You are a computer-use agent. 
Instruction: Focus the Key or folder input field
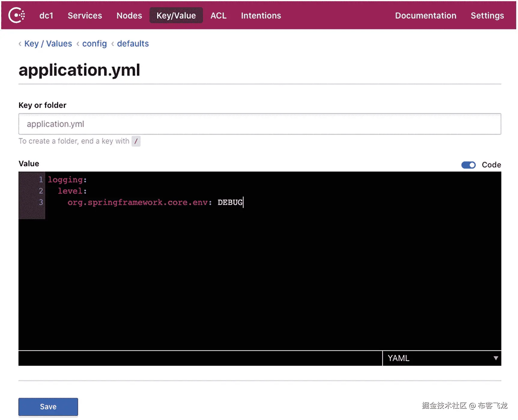point(260,124)
